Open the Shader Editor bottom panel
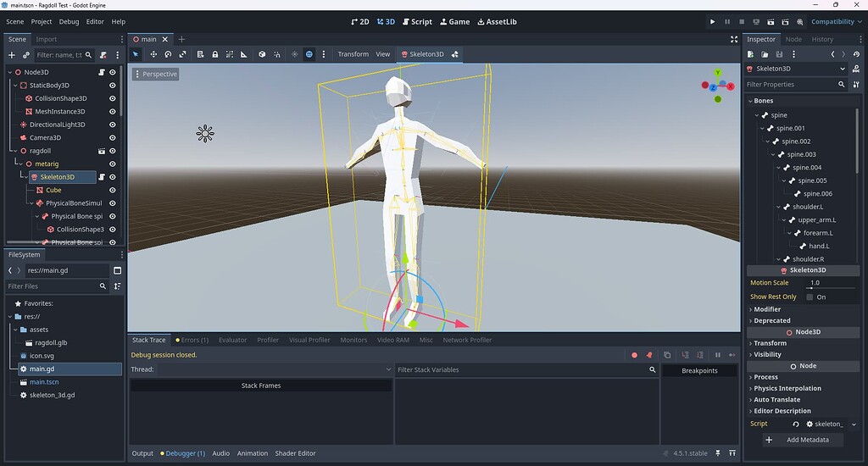The height and width of the screenshot is (466, 868). pos(295,453)
